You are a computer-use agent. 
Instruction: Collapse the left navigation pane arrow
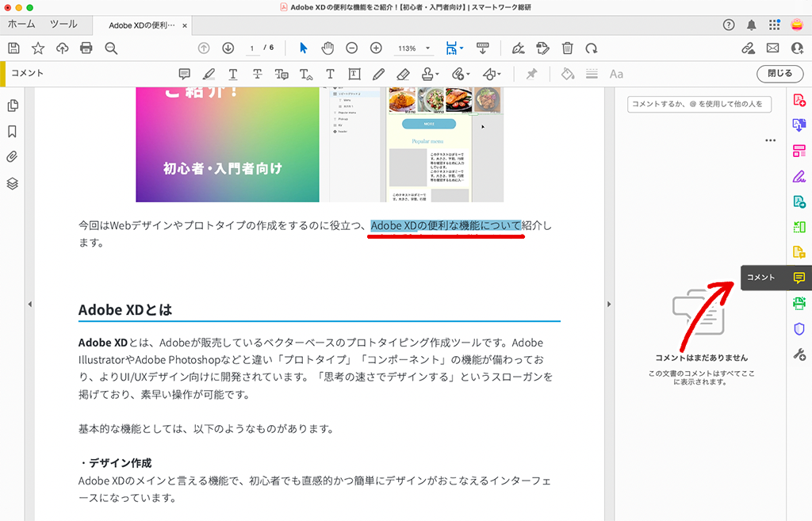tap(30, 304)
